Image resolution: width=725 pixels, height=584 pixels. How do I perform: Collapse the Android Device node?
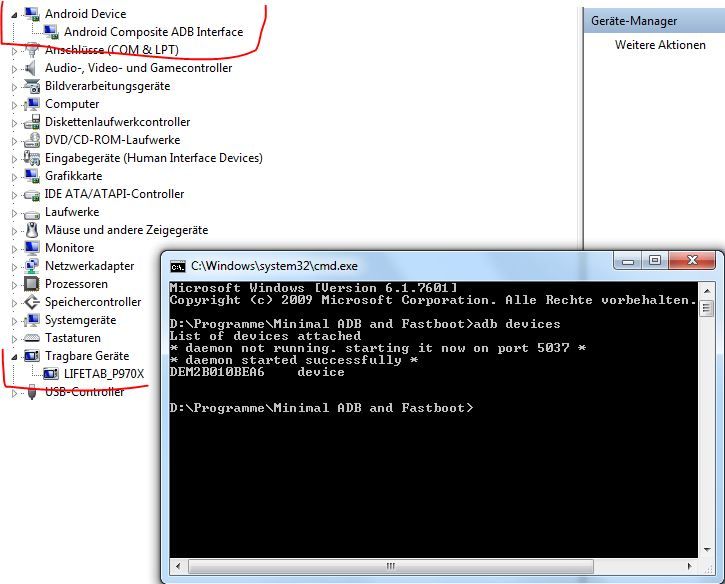click(x=14, y=14)
